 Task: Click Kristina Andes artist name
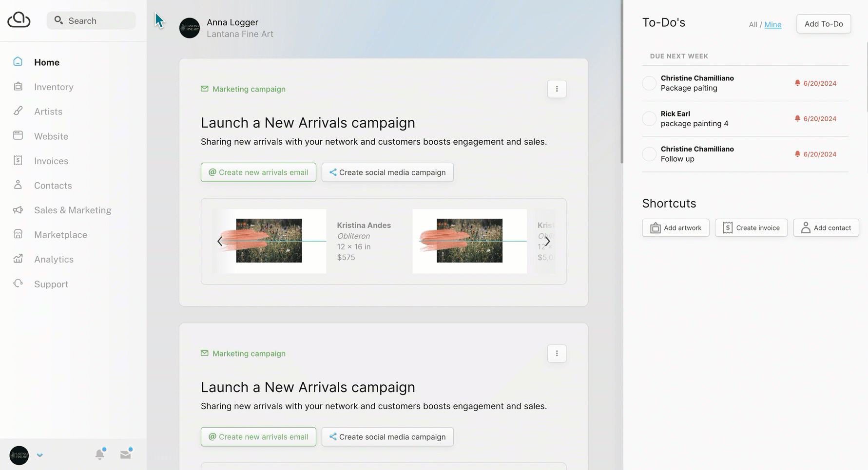(x=364, y=225)
